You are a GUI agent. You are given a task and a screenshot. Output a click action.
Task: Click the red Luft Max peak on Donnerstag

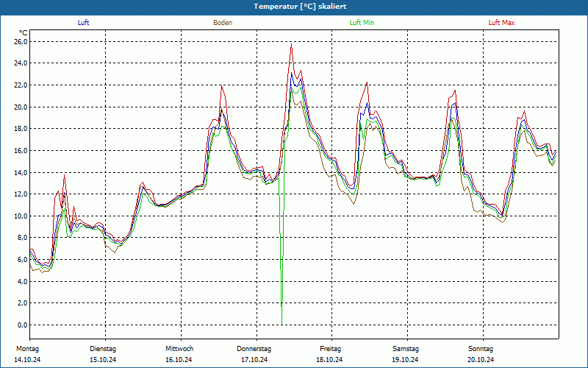pyautogui.click(x=291, y=44)
